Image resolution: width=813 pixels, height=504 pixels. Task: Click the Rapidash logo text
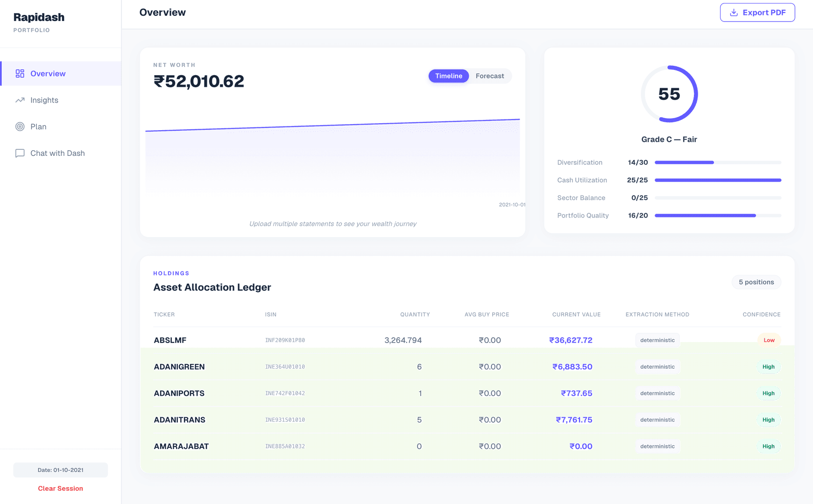click(x=39, y=17)
